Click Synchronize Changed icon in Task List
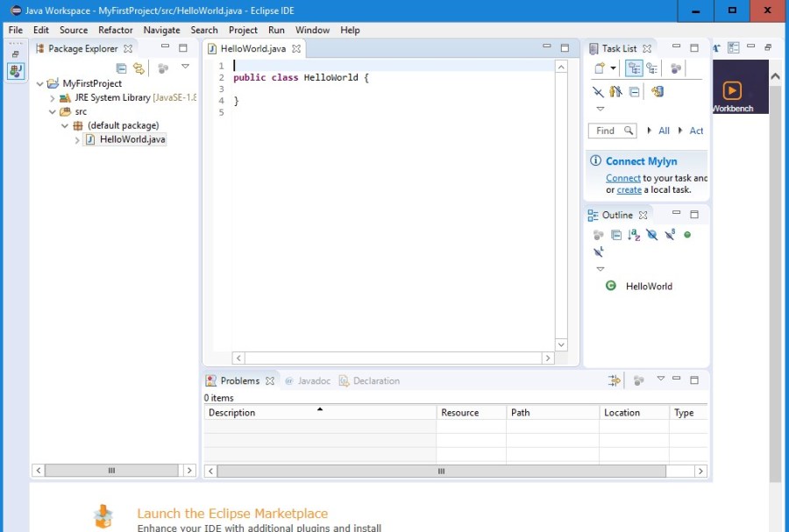Viewport: 789px width, 532px height. tap(657, 91)
